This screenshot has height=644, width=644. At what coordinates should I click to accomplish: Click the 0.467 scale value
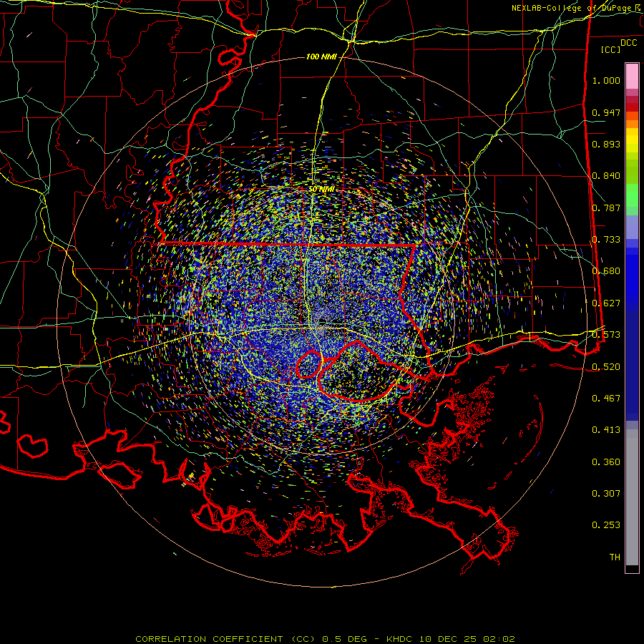pyautogui.click(x=606, y=399)
